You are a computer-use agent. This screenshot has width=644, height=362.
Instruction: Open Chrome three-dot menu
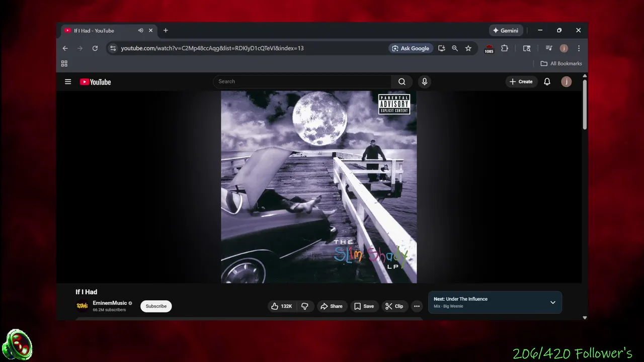pyautogui.click(x=579, y=48)
